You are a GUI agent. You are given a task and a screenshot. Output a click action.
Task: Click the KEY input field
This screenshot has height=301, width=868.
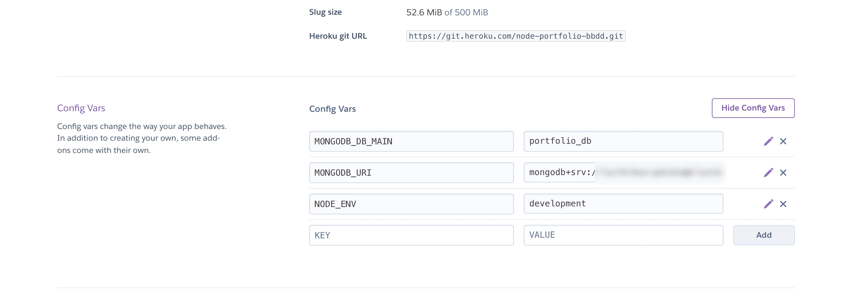pyautogui.click(x=412, y=235)
